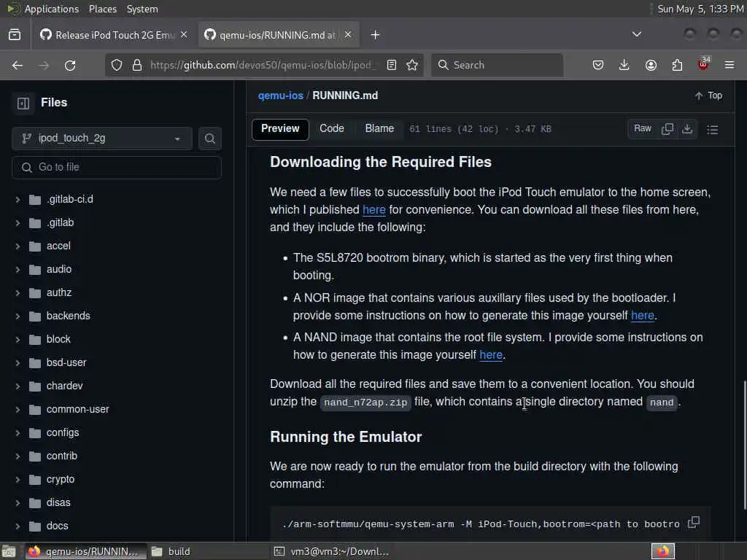Click the page vertical scrollbar thumb

click(x=744, y=446)
